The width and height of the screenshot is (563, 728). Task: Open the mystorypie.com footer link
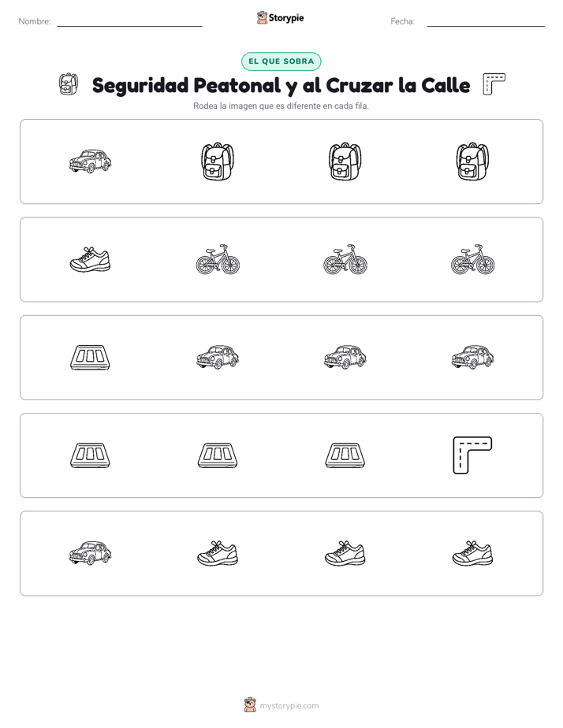(289, 706)
